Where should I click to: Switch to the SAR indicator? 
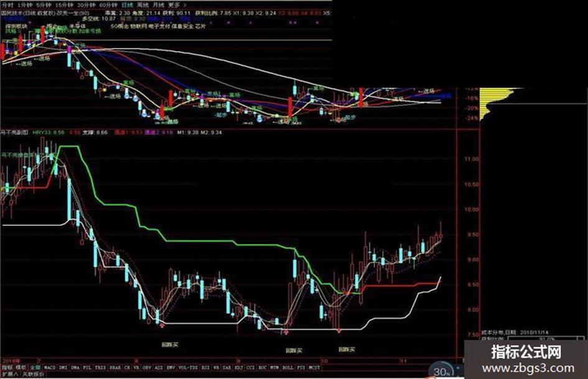click(227, 368)
